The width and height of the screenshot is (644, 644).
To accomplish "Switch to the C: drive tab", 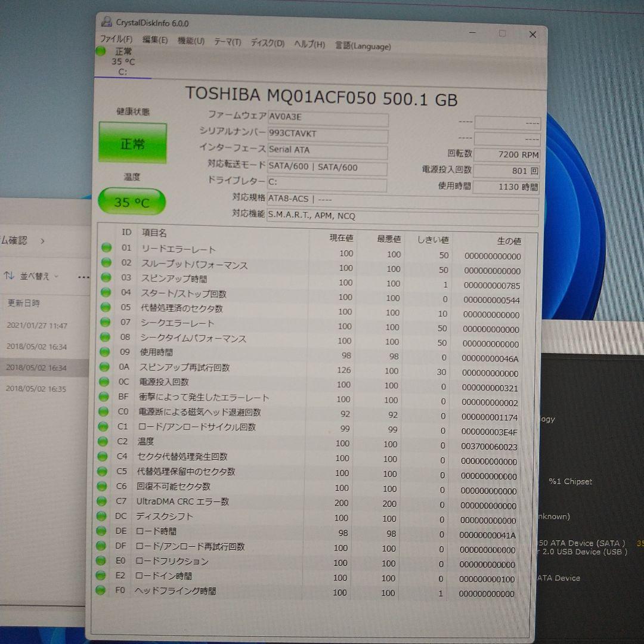I will pyautogui.click(x=122, y=72).
